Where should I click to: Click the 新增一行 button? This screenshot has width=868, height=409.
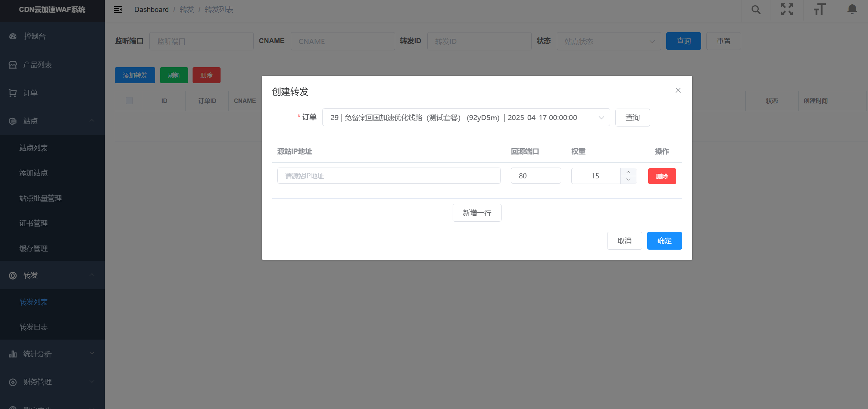(x=477, y=213)
